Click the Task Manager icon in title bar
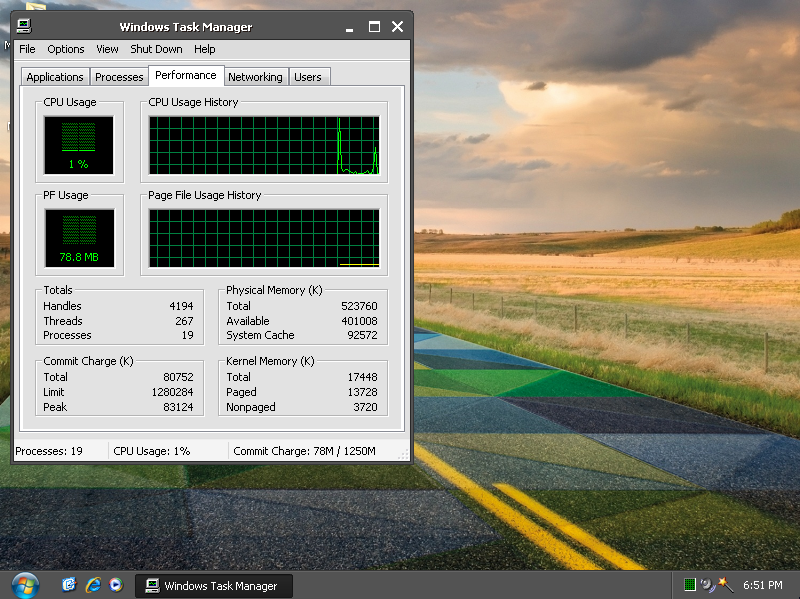This screenshot has width=800, height=599. point(24,27)
